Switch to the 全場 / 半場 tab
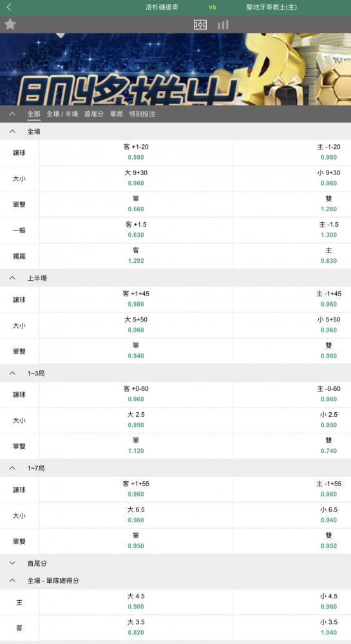 tap(62, 114)
